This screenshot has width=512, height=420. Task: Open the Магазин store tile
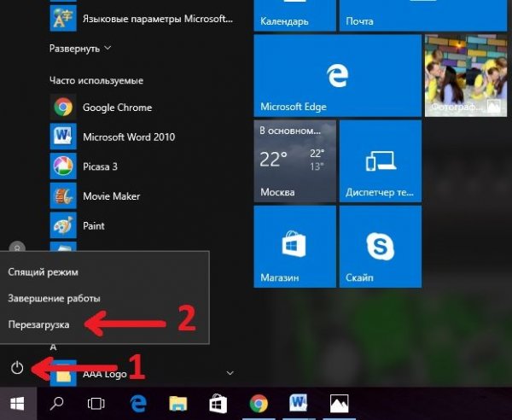(x=295, y=247)
